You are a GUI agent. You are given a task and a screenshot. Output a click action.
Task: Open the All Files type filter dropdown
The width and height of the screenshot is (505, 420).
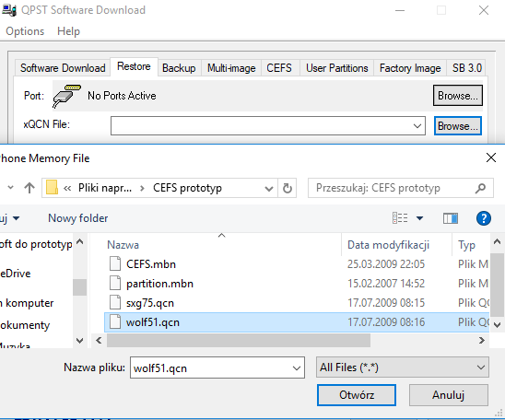[403, 367]
